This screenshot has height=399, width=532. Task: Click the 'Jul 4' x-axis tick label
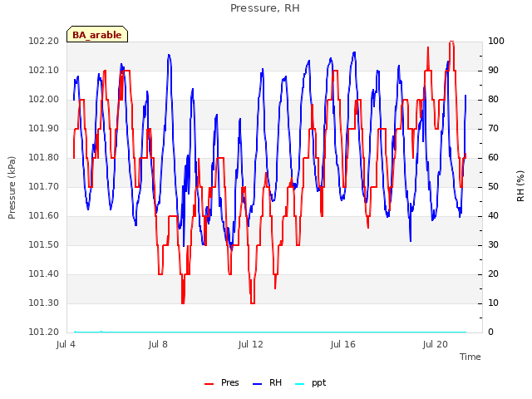pyautogui.click(x=66, y=345)
